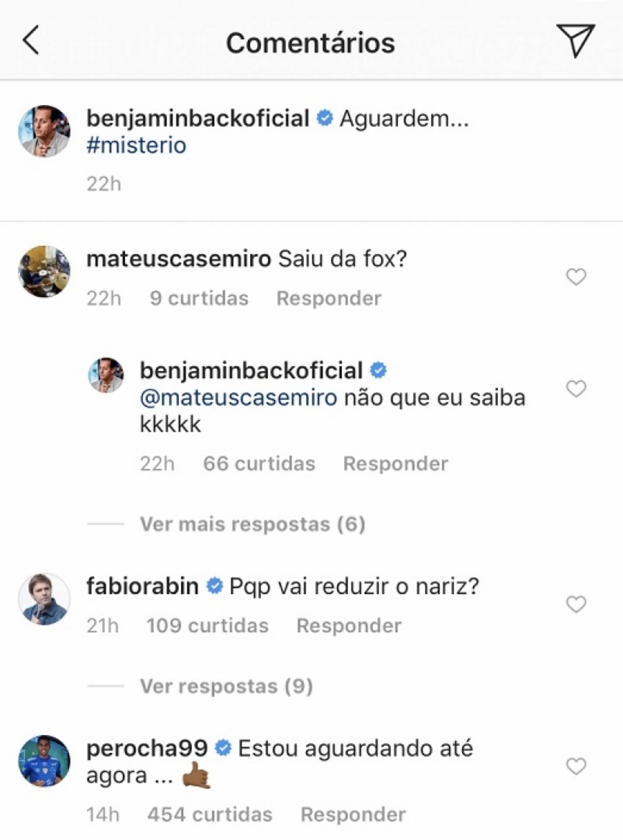Open the #misterio hashtag
The image size is (623, 840).
click(136, 145)
